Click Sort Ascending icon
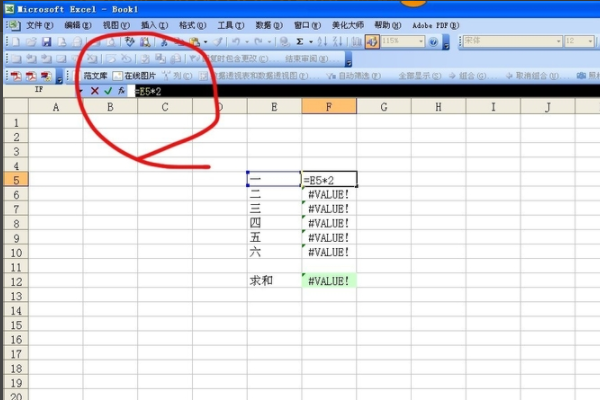 click(326, 42)
